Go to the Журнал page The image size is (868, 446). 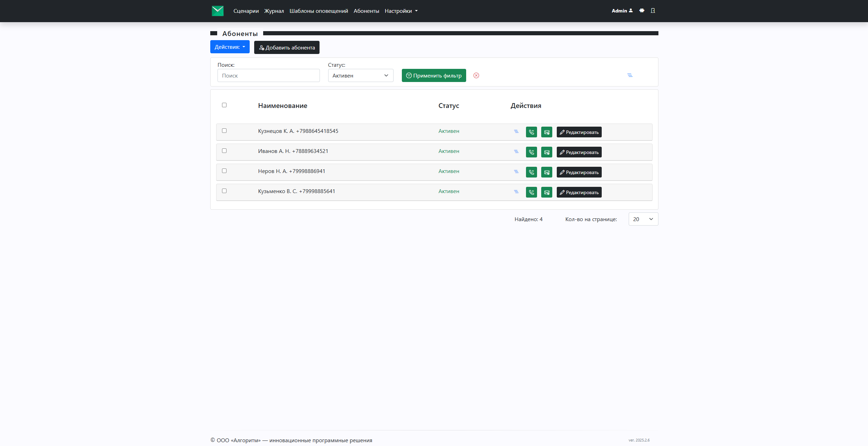click(x=274, y=11)
